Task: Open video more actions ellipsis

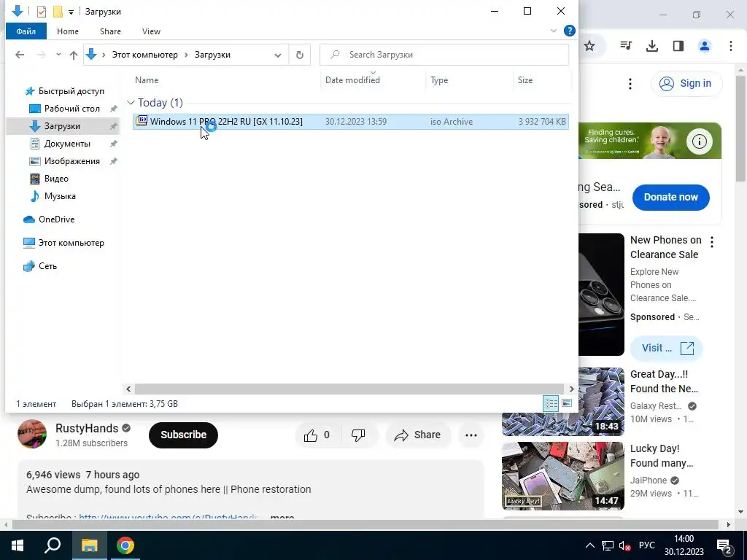Action: click(x=471, y=435)
